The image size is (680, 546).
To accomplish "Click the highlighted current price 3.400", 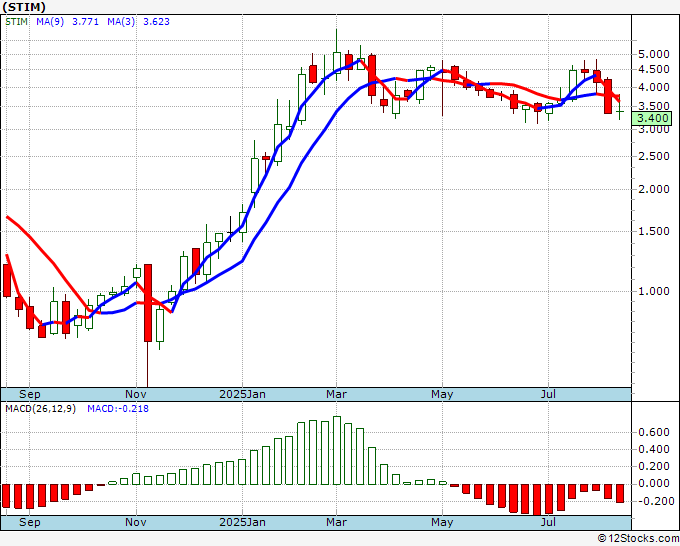I will [652, 118].
